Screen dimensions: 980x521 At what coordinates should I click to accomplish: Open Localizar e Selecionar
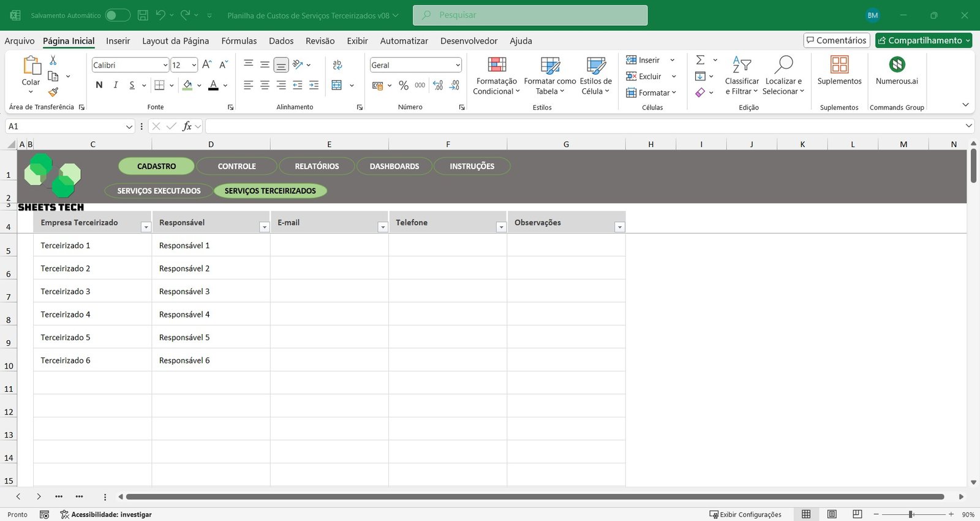783,76
